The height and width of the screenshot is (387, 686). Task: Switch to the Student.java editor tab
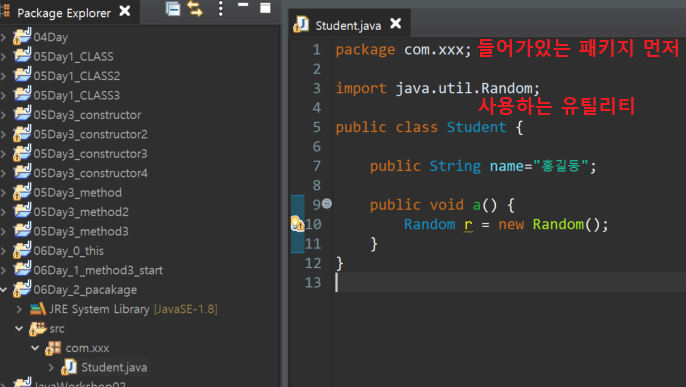tap(348, 25)
